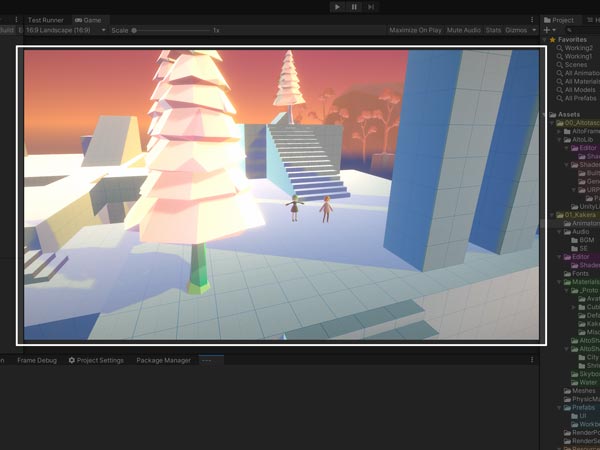Click the Favorites star icon
The width and height of the screenshot is (600, 450).
pos(549,39)
